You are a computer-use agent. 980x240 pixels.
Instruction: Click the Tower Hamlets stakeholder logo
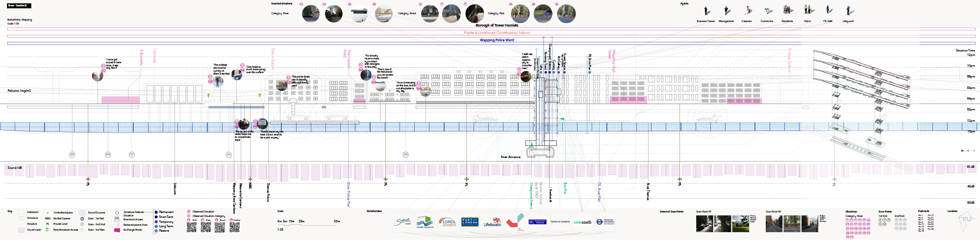pos(425,222)
